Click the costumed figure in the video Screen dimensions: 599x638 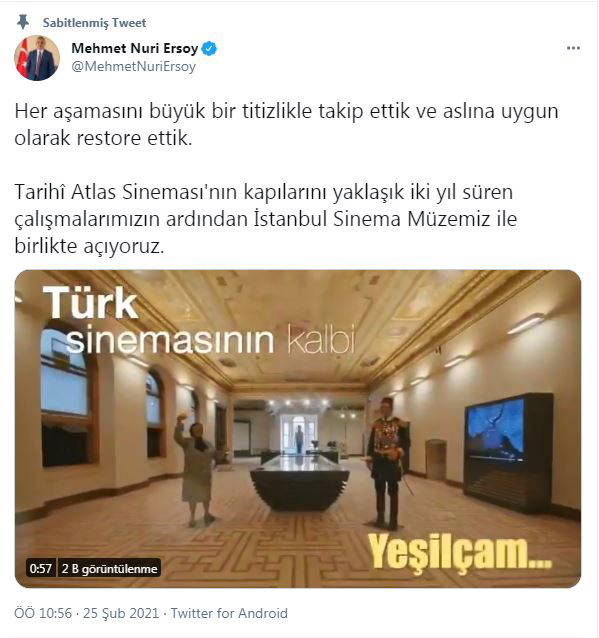pos(387,463)
